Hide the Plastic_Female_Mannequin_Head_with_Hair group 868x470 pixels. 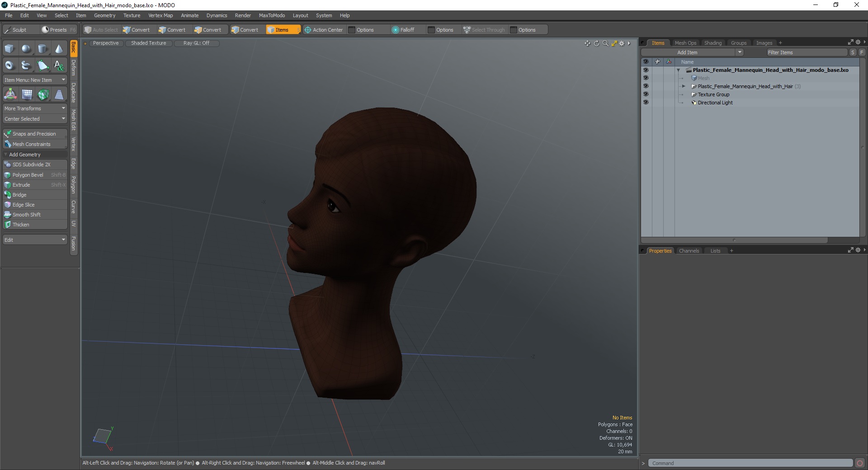pos(646,86)
